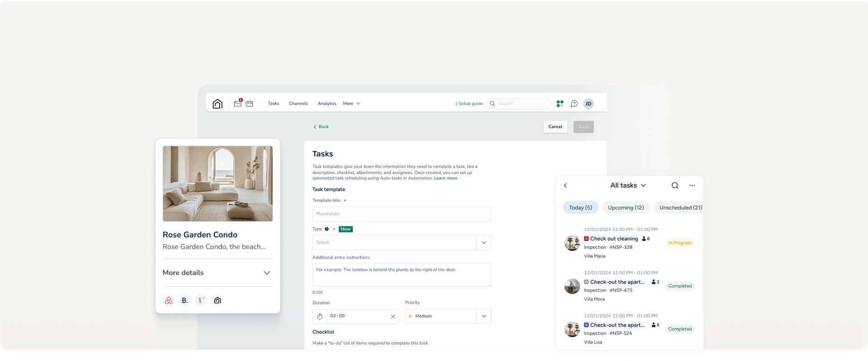Follow the Learn more link
The height and width of the screenshot is (361, 868).
pyautogui.click(x=445, y=178)
